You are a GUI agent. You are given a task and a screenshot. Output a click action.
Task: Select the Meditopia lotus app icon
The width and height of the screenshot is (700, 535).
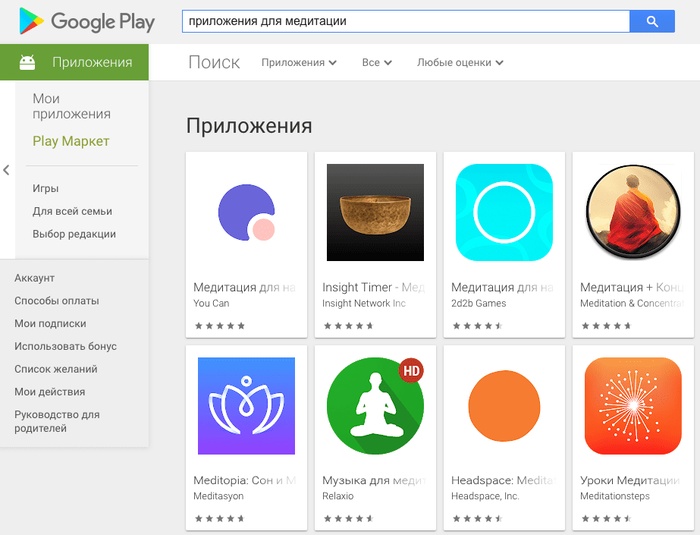click(246, 405)
